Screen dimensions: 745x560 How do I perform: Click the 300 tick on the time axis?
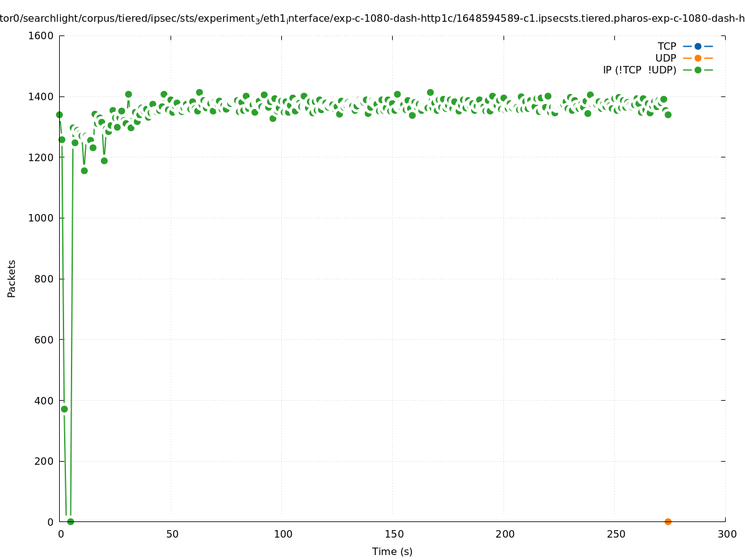click(726, 534)
